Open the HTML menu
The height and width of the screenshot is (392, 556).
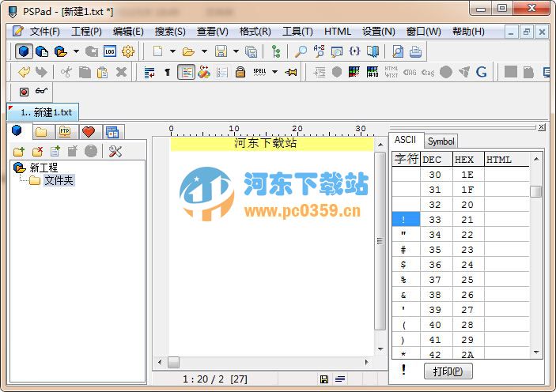point(338,32)
